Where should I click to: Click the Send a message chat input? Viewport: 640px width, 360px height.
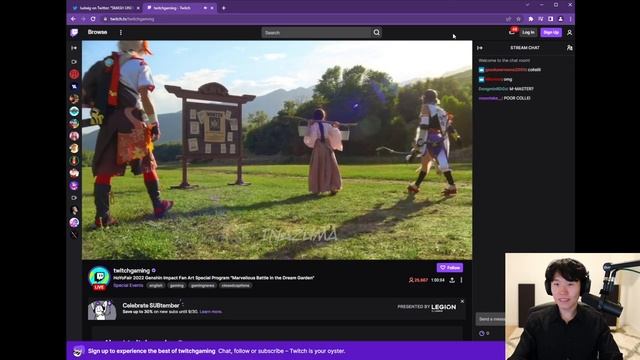pyautogui.click(x=490, y=319)
